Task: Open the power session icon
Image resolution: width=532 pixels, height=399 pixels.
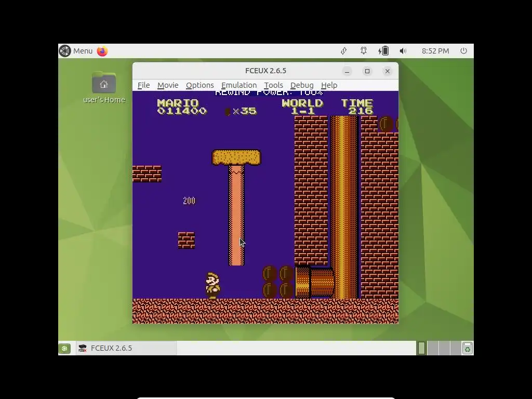Action: pos(463,51)
